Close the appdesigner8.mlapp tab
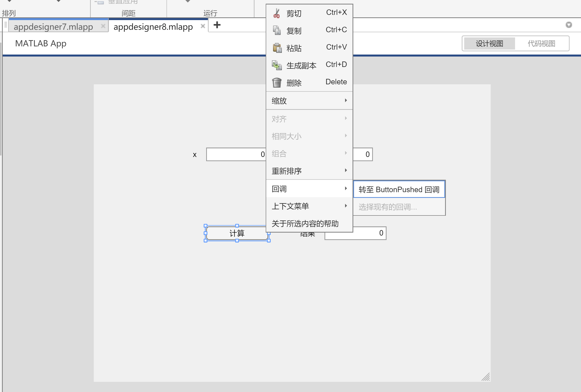 pyautogui.click(x=203, y=26)
